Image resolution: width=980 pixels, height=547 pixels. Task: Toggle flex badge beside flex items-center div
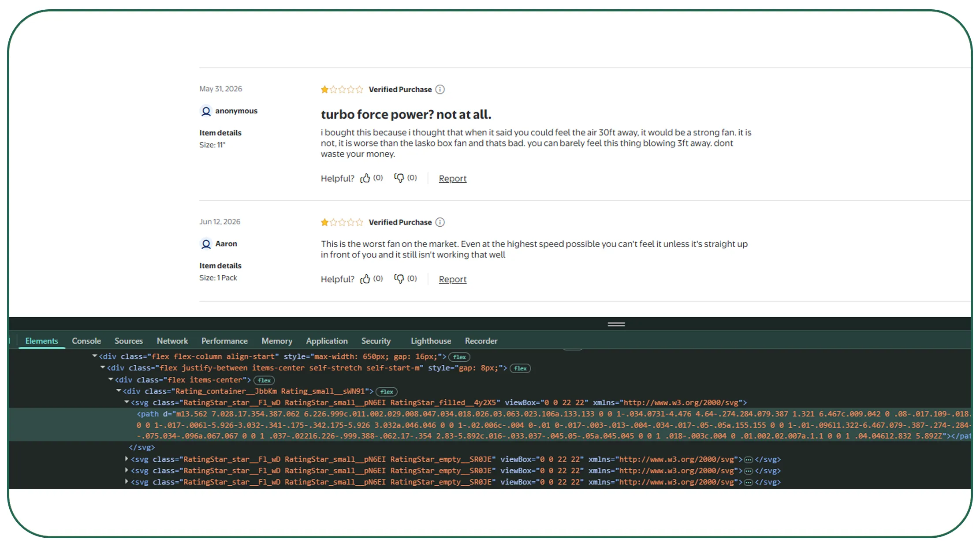click(264, 380)
